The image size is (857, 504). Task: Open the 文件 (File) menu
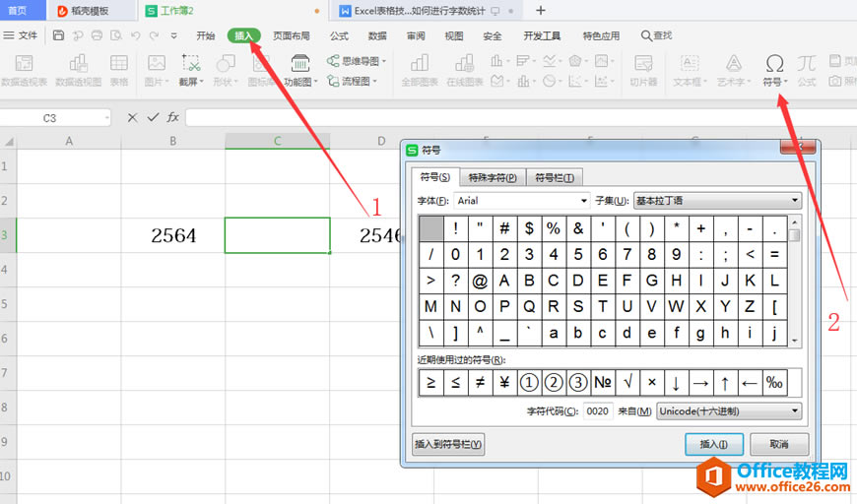click(x=21, y=35)
